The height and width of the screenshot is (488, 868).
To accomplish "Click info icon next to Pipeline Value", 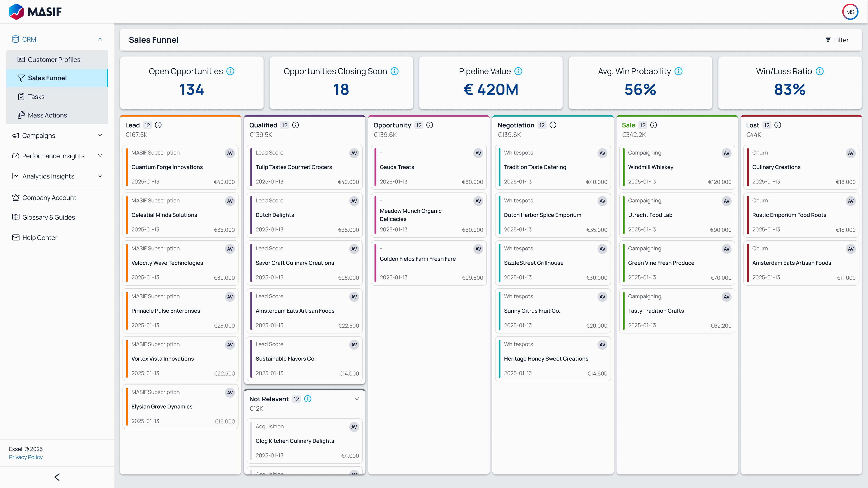I will tap(518, 71).
